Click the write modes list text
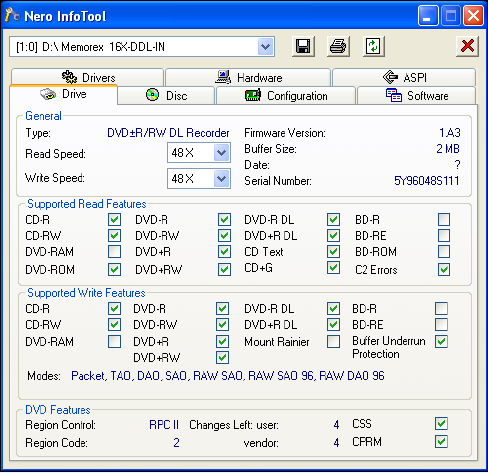 coord(228,376)
